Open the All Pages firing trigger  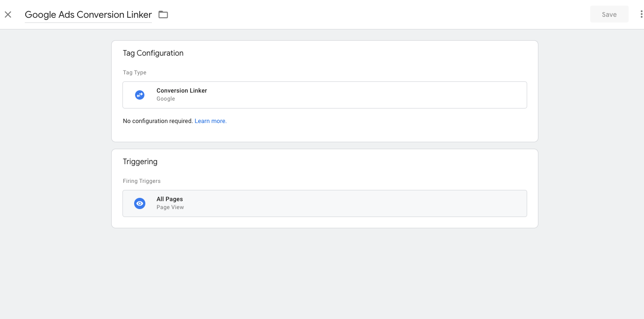coord(325,203)
